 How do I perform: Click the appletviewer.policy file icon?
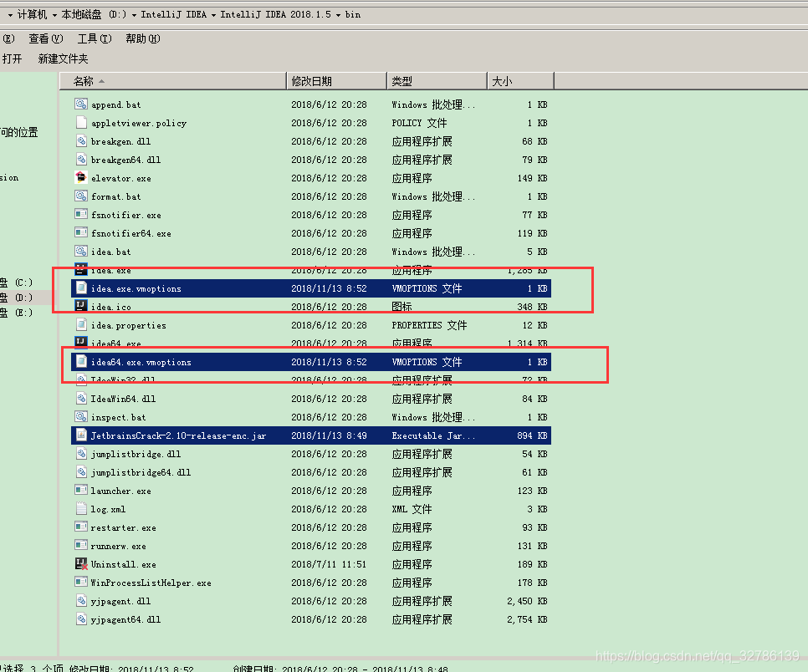(81, 123)
